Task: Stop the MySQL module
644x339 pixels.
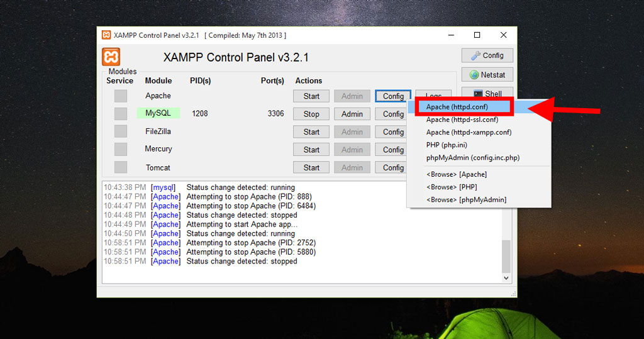Action: (x=311, y=114)
